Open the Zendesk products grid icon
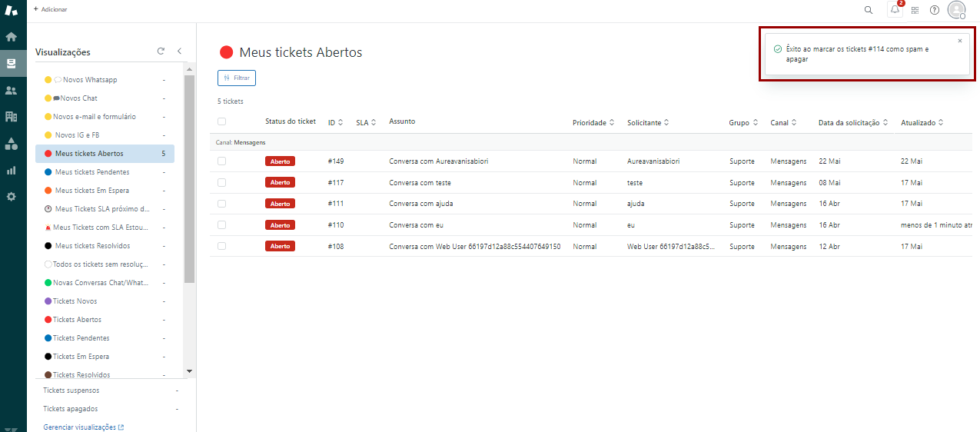This screenshot has height=432, width=980. 915,10
